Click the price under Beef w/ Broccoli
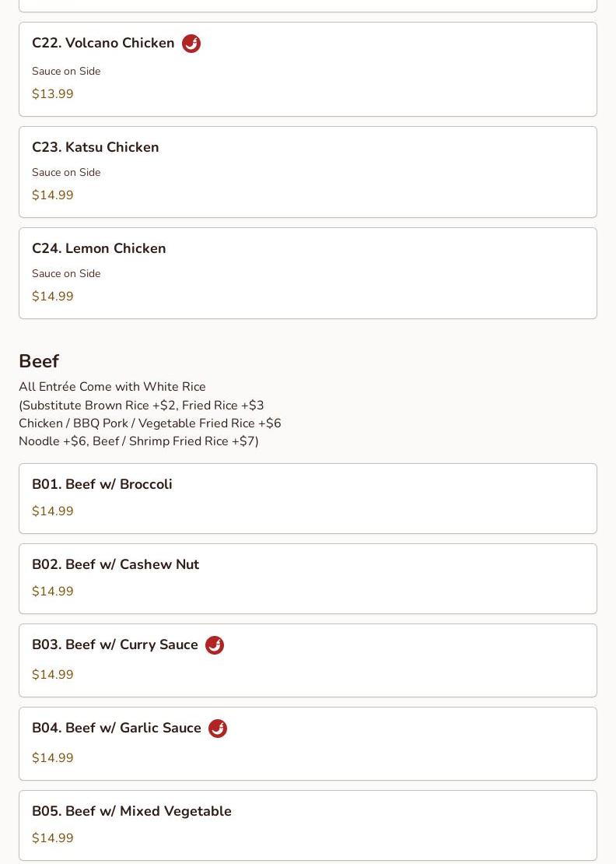The image size is (616, 864). (53, 511)
